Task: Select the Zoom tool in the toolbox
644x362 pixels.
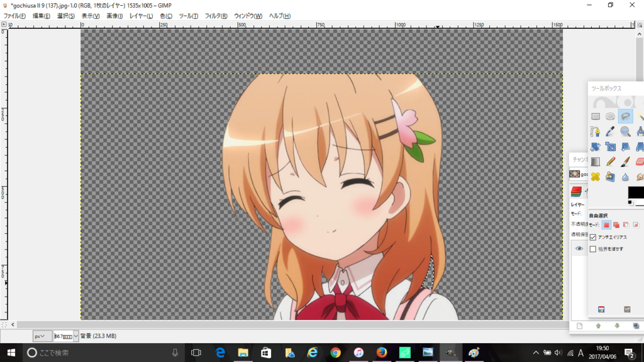Action: (624, 132)
